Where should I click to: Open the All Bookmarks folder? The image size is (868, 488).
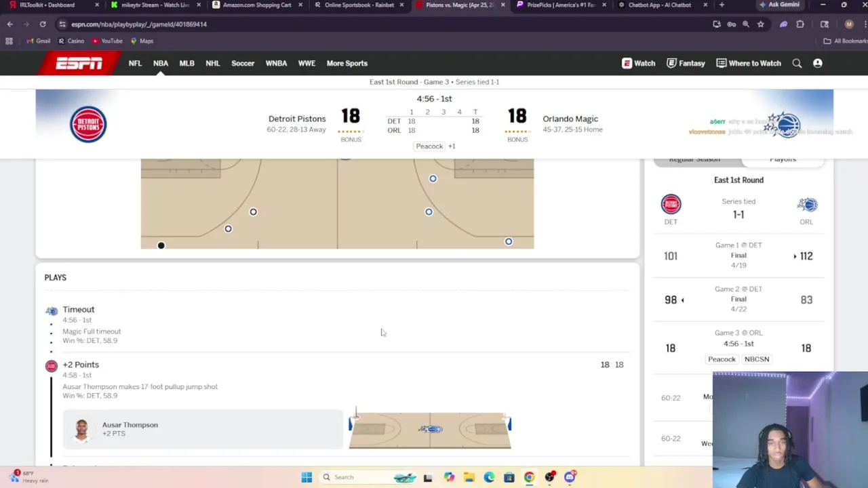point(845,41)
